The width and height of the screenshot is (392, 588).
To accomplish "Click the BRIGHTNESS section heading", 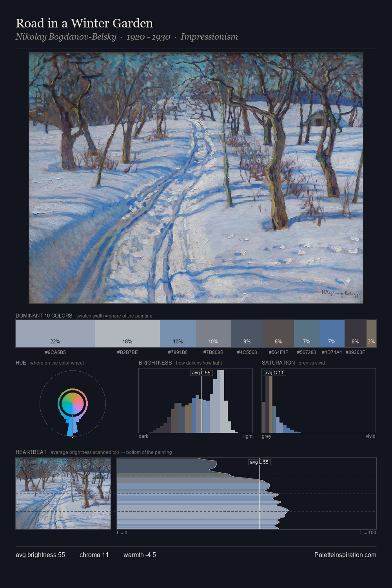I will (155, 363).
